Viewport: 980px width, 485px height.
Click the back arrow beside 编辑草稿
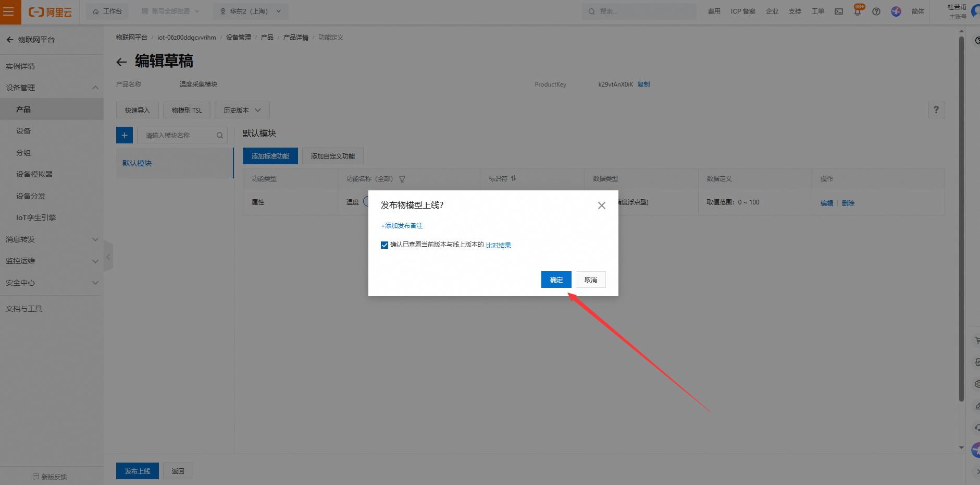[x=121, y=62]
